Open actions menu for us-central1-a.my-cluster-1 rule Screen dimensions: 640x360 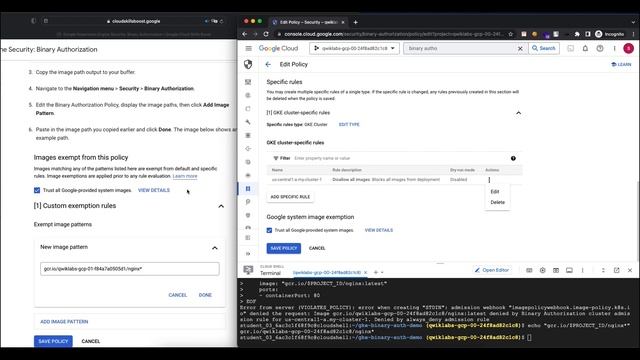(x=489, y=180)
